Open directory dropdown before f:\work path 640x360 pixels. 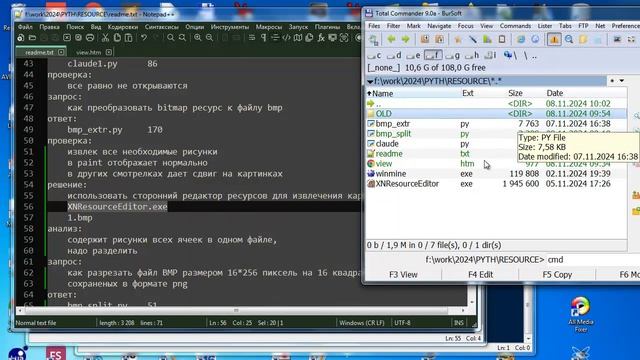[370, 82]
